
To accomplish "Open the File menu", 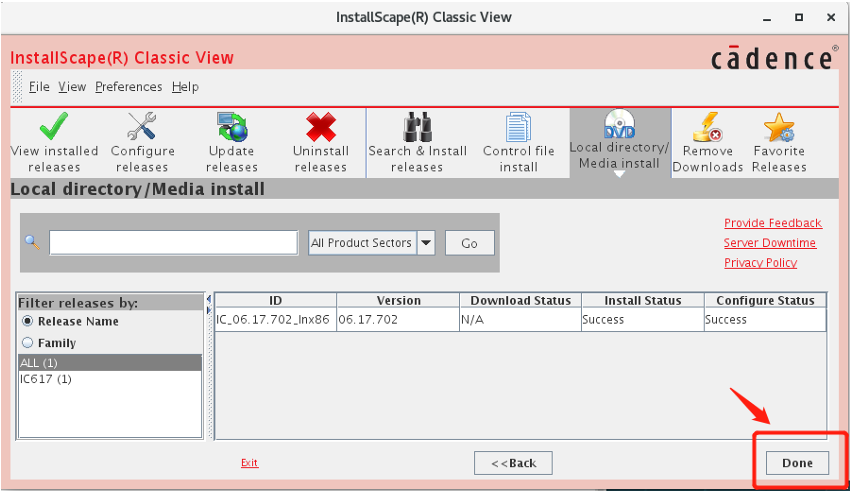I will click(x=39, y=87).
